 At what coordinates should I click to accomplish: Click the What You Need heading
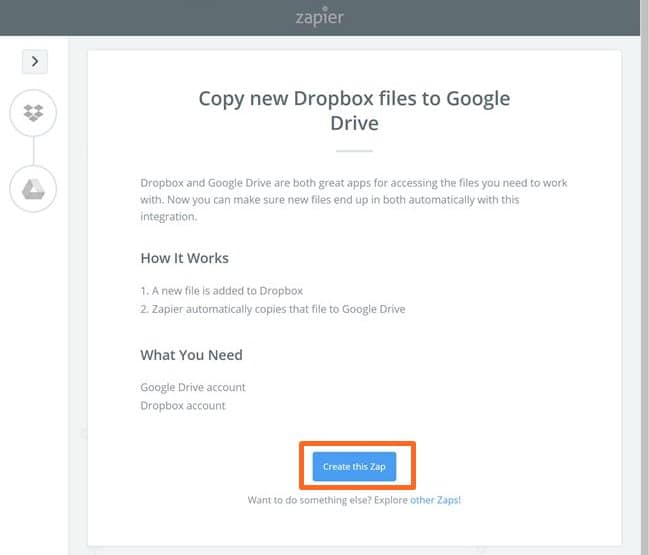[191, 354]
